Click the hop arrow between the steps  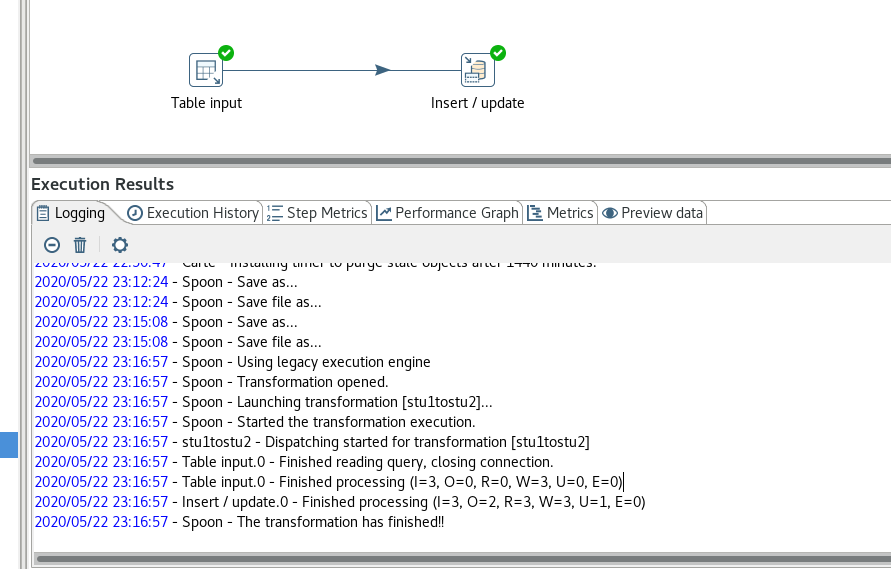coord(382,70)
